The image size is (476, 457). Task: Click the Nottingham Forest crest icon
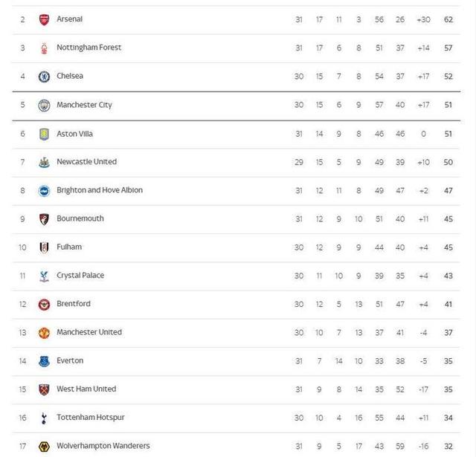pos(44,48)
